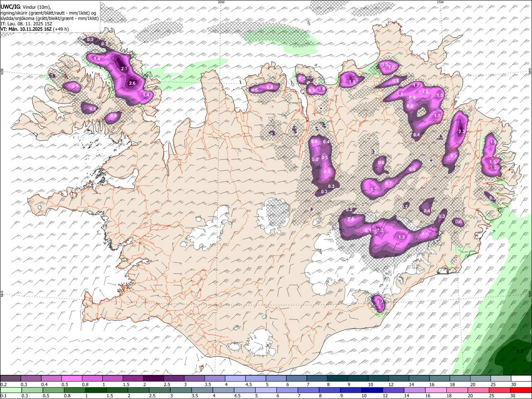The width and height of the screenshot is (532, 399).
Task: Pick light grey swatch between 25 and 30, upper legend
Action: point(500,379)
